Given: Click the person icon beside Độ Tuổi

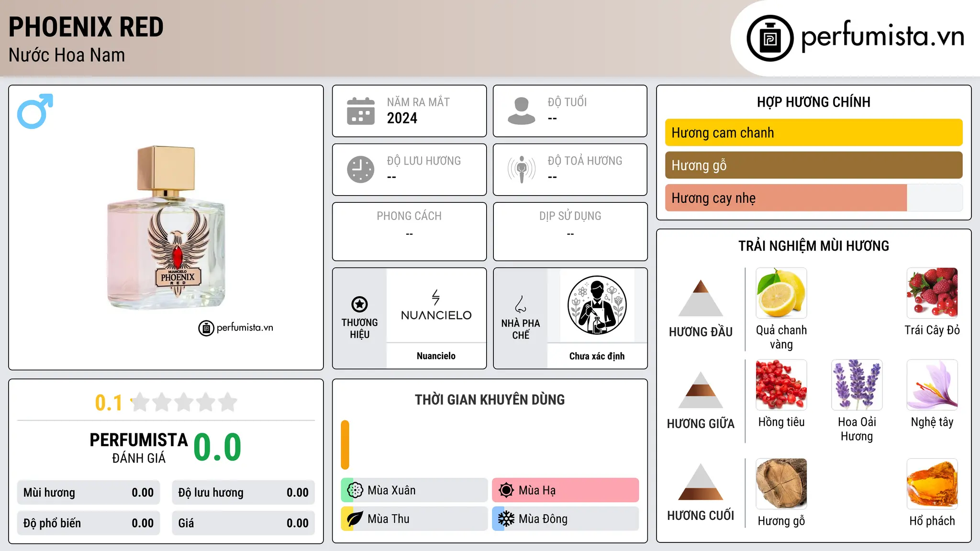Looking at the screenshot, I should tap(522, 111).
